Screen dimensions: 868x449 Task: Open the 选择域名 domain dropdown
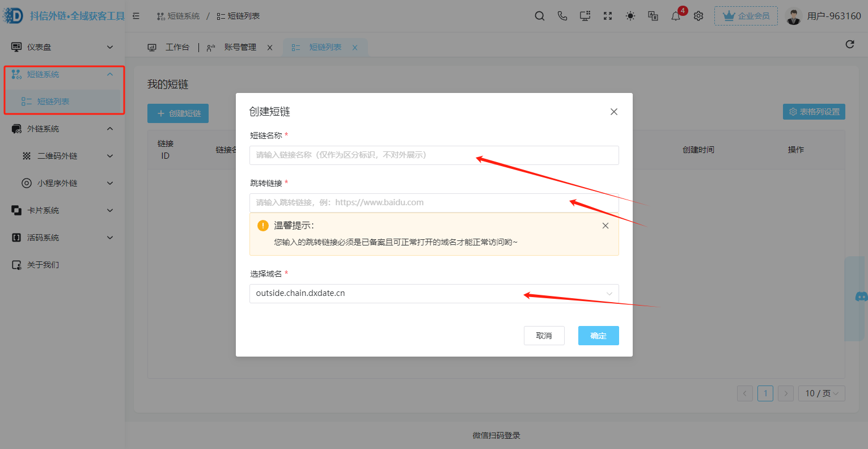[x=434, y=294]
